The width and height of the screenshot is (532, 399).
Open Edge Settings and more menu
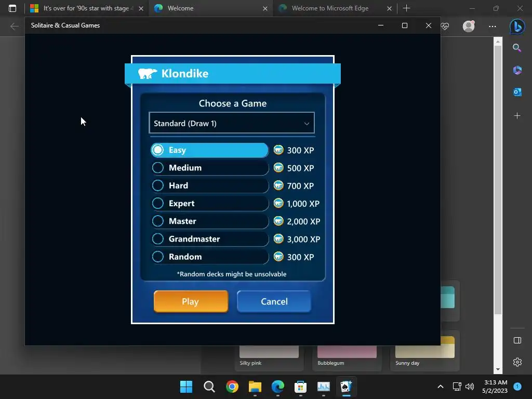[493, 26]
